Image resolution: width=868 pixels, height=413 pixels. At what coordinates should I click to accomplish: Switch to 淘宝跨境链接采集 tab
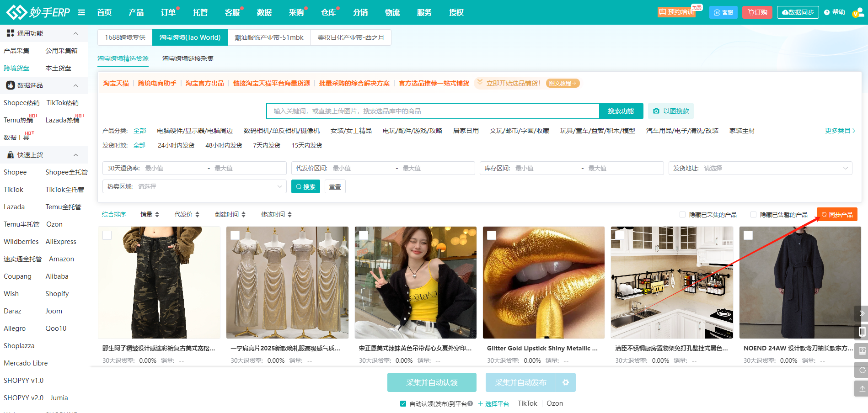point(188,58)
